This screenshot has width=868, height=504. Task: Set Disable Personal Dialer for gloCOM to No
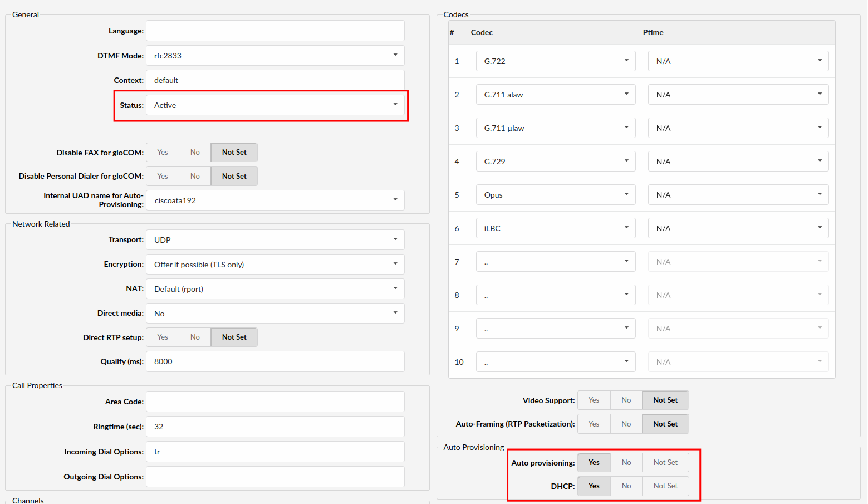(x=195, y=176)
